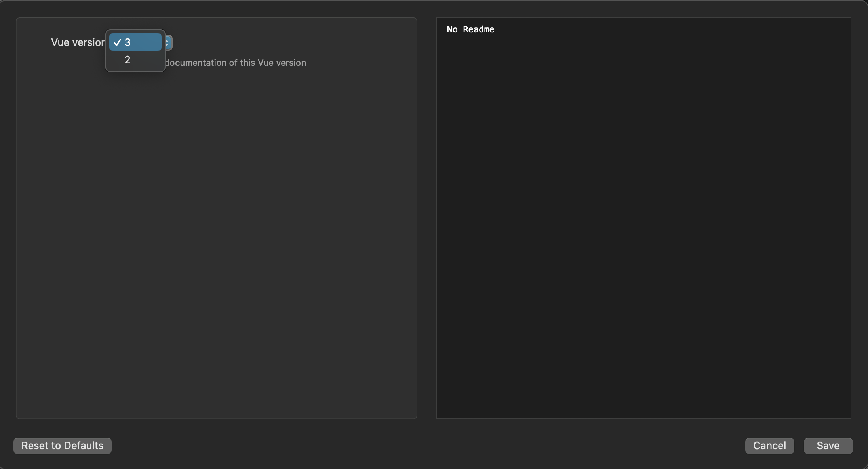This screenshot has width=868, height=469.
Task: Click the No Readme text
Action: [470, 29]
